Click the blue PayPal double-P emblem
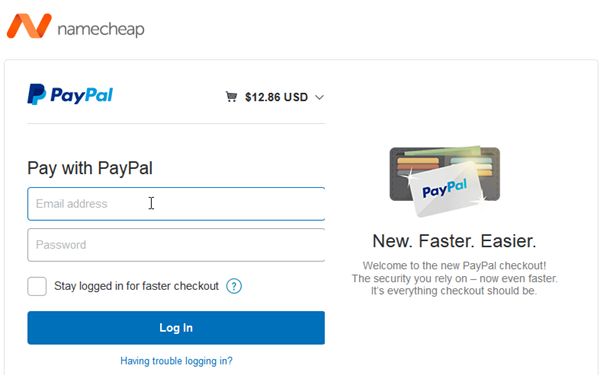Screen dimensions: 600x375 [x=36, y=94]
